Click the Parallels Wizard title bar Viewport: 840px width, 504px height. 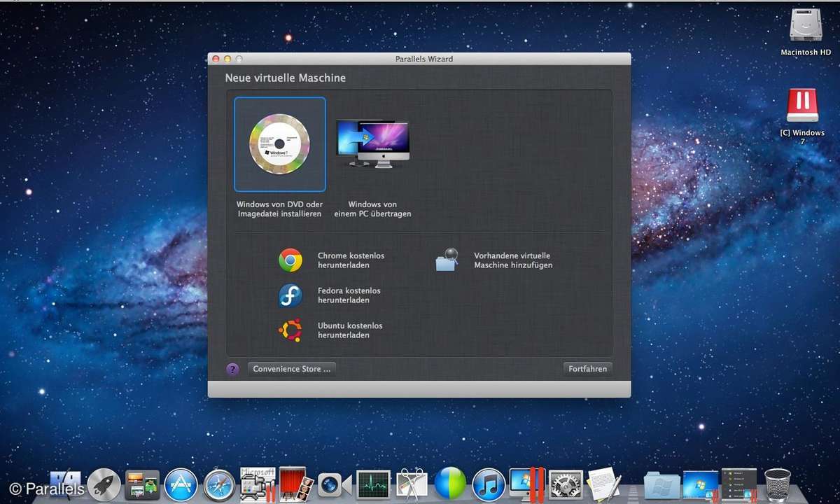click(x=419, y=59)
